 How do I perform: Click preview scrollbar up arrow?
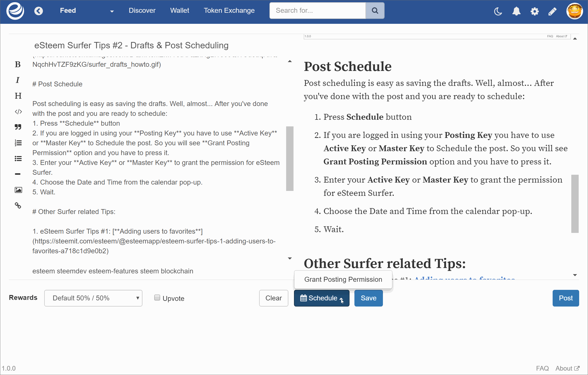pyautogui.click(x=575, y=39)
